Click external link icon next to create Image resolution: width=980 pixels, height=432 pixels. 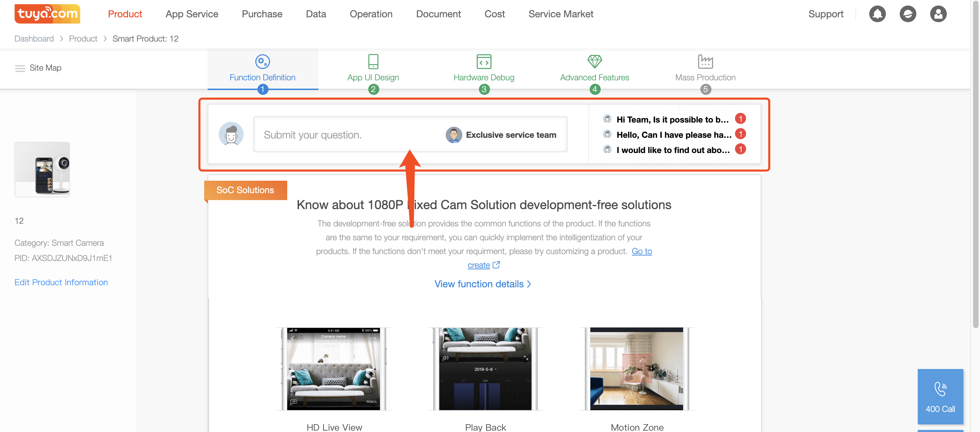tap(496, 264)
